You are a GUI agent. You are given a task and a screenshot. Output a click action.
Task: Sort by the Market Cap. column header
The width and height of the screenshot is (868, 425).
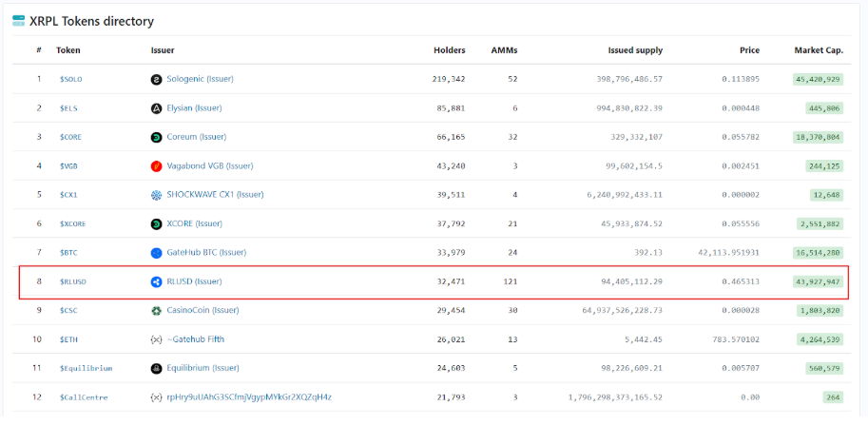[x=819, y=50]
